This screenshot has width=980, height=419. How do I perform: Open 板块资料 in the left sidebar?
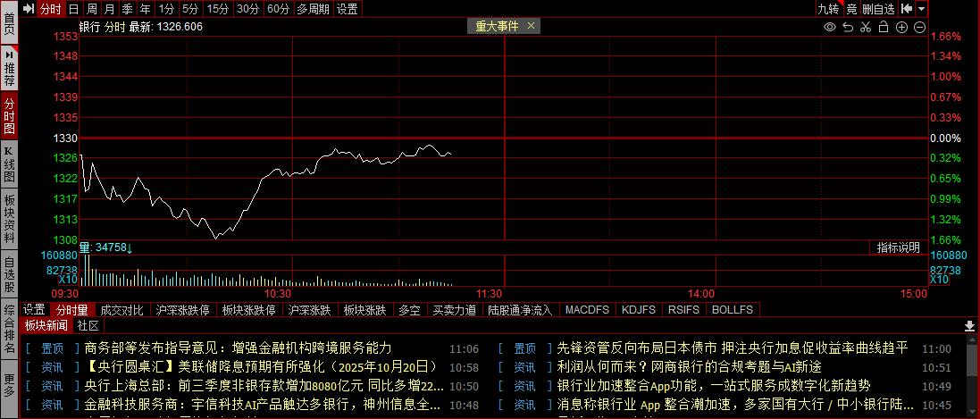(9, 219)
